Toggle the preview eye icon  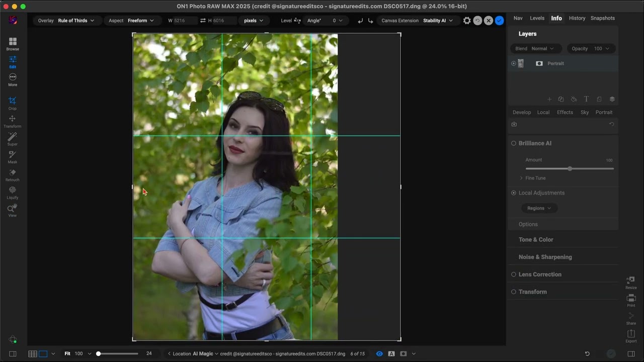point(379,354)
